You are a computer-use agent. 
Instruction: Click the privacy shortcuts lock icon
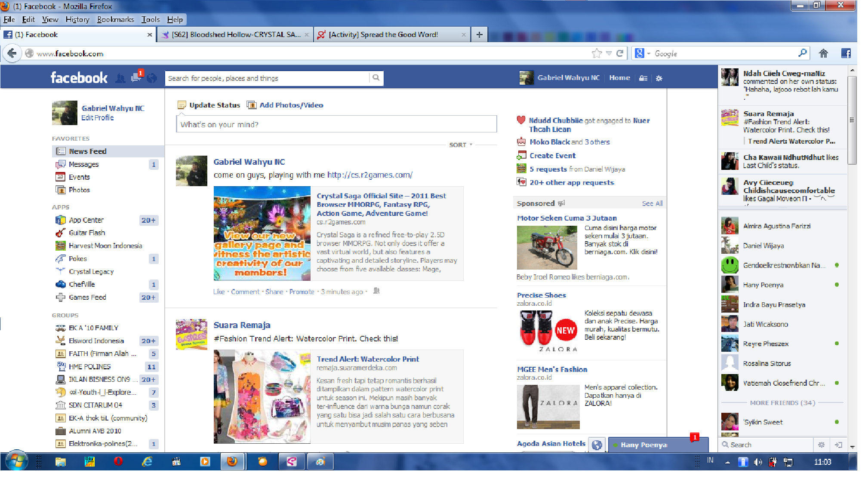643,78
